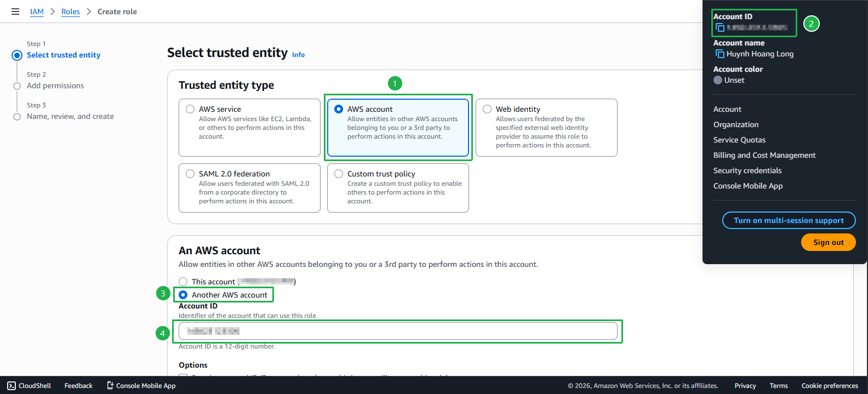Turn on multi-session support
This screenshot has height=394, width=868.
[x=789, y=220]
